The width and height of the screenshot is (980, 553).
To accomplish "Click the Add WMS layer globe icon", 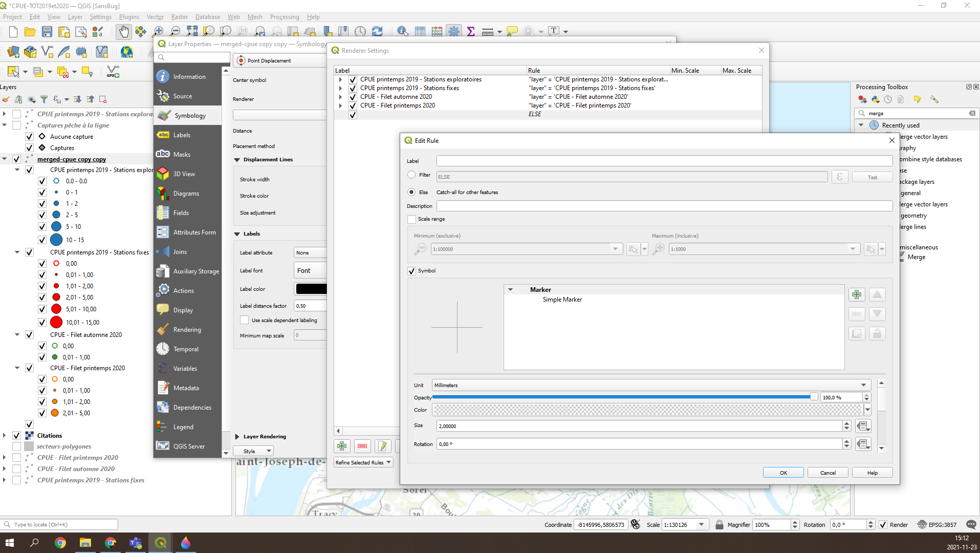I will (127, 52).
